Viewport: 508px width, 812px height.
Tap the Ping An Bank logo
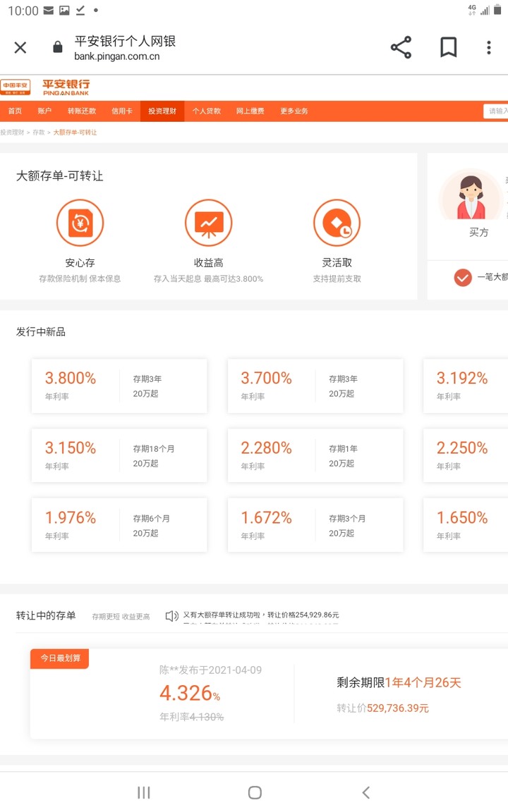[66, 87]
